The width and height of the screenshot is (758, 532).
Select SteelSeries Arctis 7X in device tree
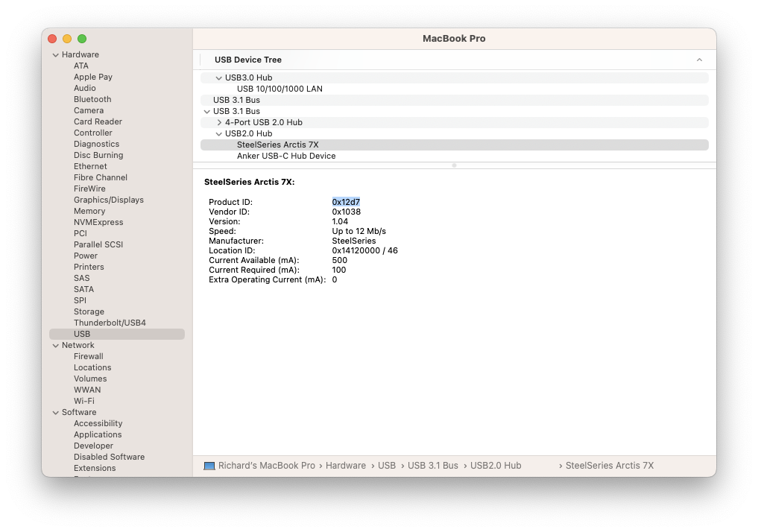pos(455,145)
